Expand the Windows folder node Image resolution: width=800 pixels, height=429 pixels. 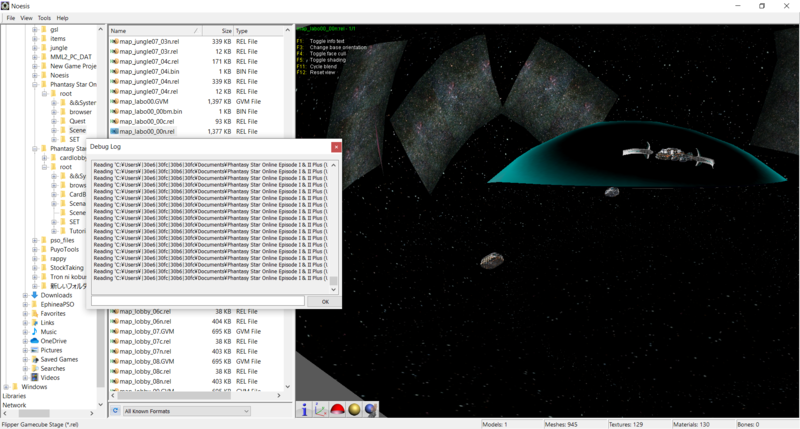pos(6,387)
